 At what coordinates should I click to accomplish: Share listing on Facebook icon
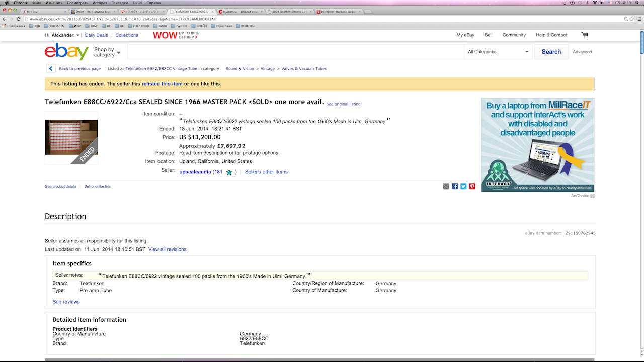pyautogui.click(x=455, y=186)
